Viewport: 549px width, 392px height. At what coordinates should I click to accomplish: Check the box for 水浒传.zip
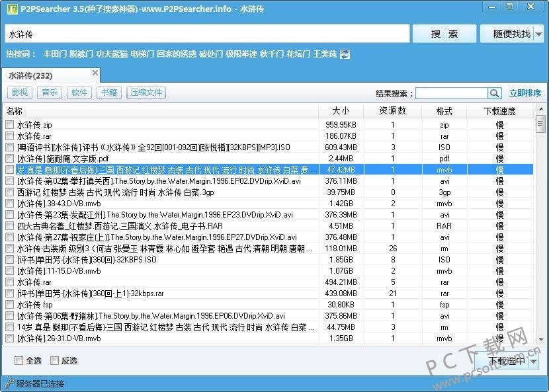click(x=10, y=124)
